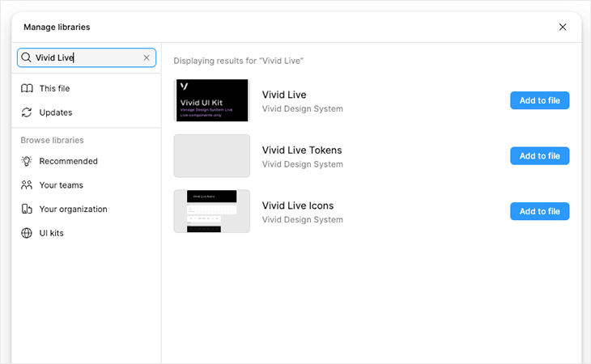Screen dimensions: 591x364
Task: Click the Displaying results for Vivid Live text
Action: pos(239,61)
